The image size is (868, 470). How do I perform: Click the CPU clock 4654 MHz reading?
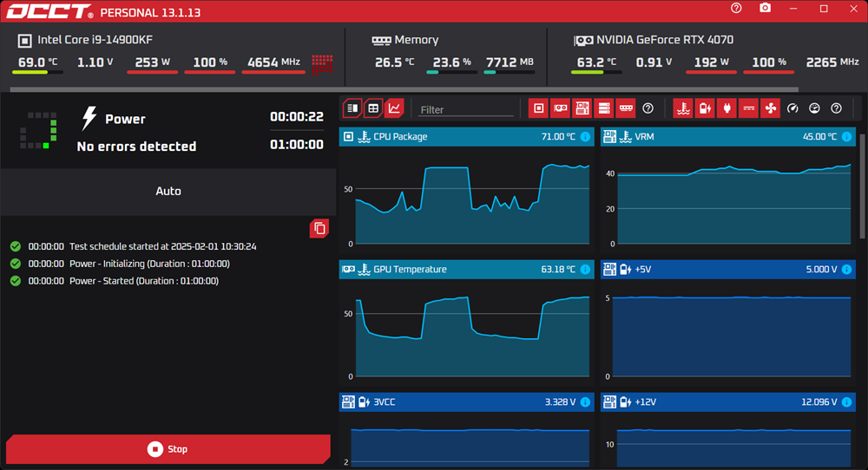pyautogui.click(x=273, y=62)
